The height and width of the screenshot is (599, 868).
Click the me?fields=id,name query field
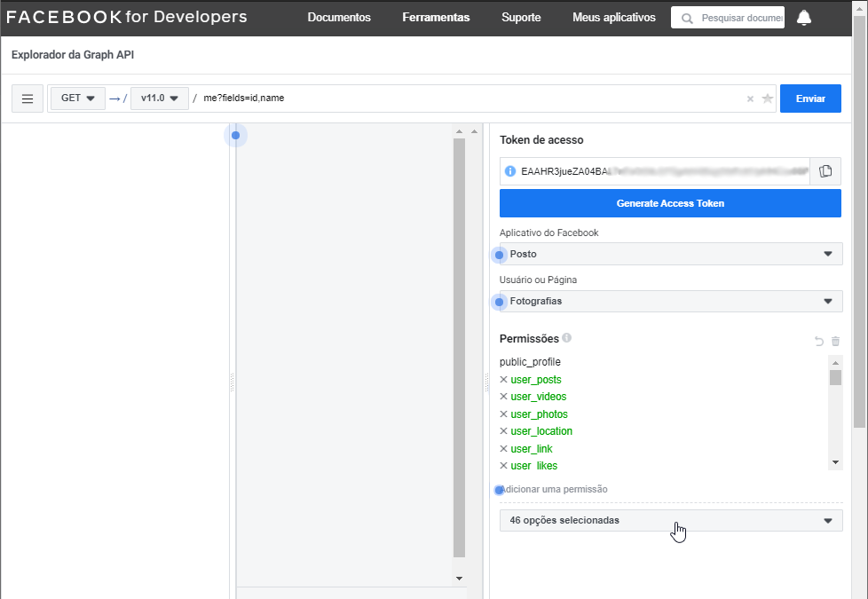click(470, 99)
